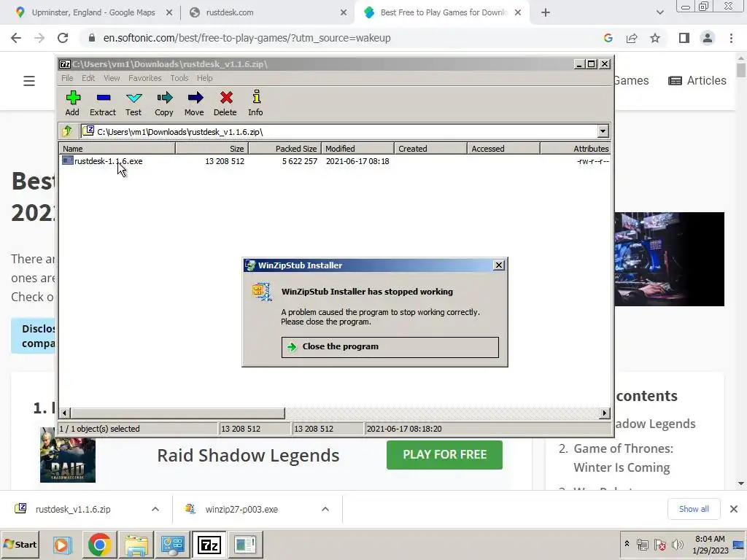Open the Windows Start menu

pyautogui.click(x=20, y=544)
